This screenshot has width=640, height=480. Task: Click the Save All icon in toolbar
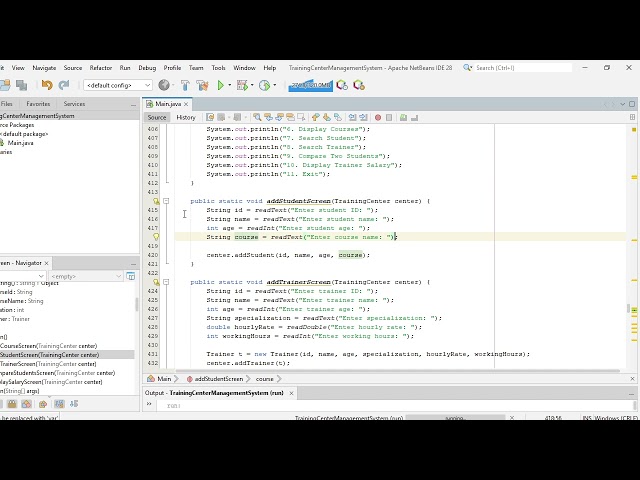[x=21, y=85]
